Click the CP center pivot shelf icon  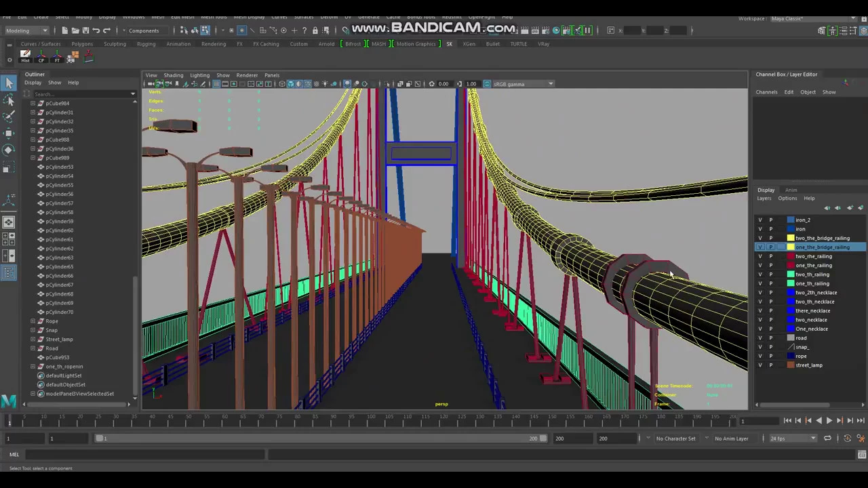41,57
